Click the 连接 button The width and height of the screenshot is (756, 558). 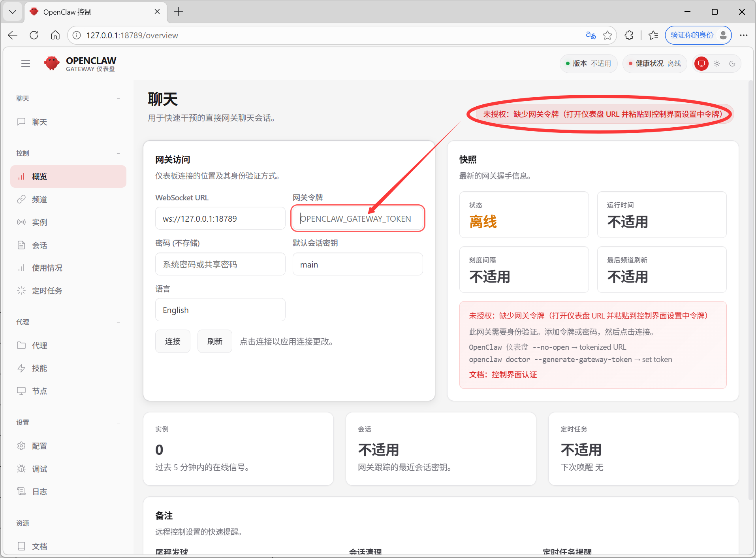173,341
